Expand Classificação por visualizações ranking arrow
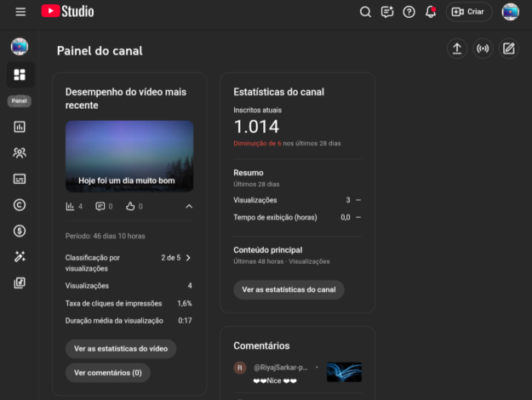 188,257
